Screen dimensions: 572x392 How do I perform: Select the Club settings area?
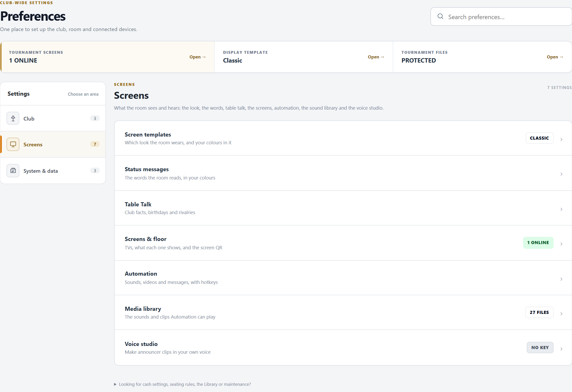coord(53,118)
